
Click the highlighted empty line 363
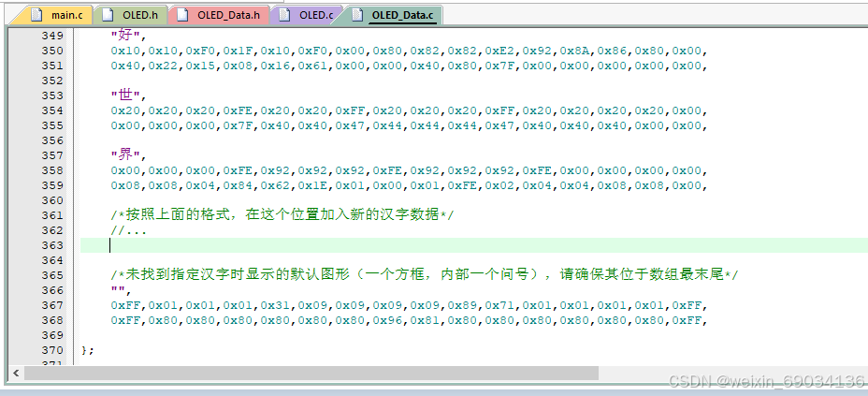pos(474,245)
